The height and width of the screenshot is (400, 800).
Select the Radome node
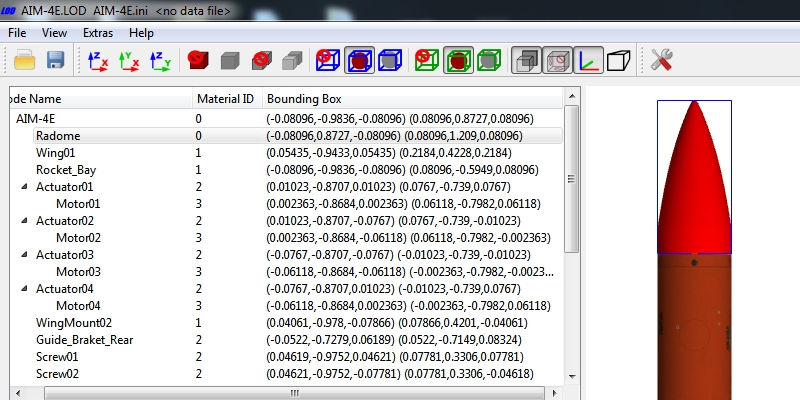(x=58, y=136)
